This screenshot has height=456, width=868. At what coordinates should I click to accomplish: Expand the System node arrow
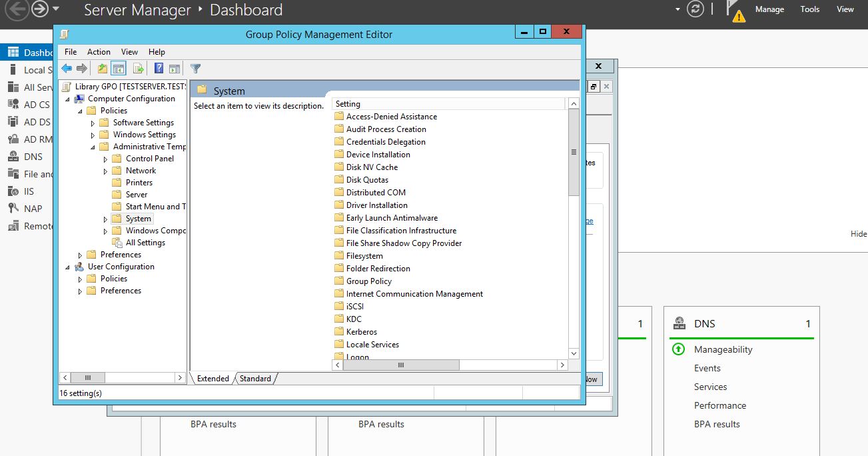105,219
